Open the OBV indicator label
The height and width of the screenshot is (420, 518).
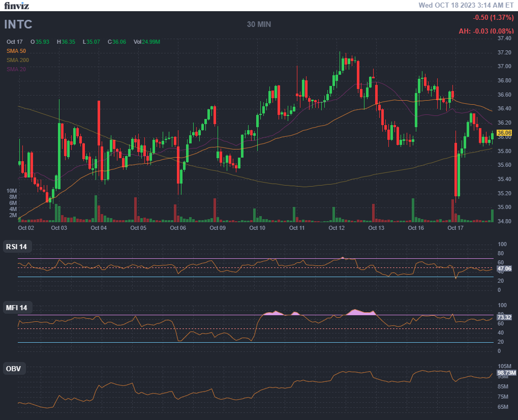point(13,369)
